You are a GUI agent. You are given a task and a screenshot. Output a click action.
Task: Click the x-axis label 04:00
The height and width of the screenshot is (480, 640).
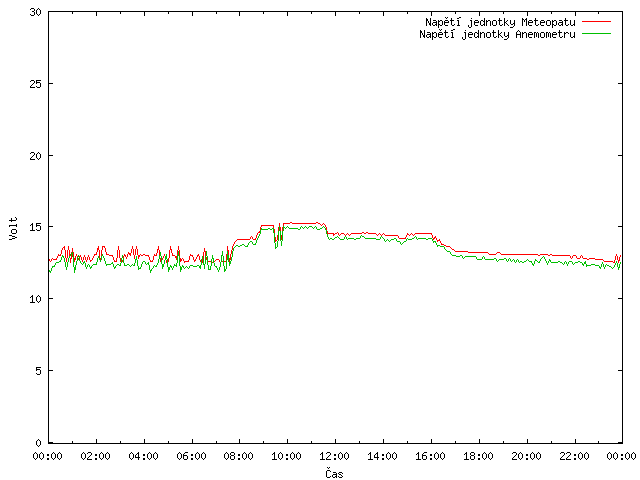click(x=143, y=456)
